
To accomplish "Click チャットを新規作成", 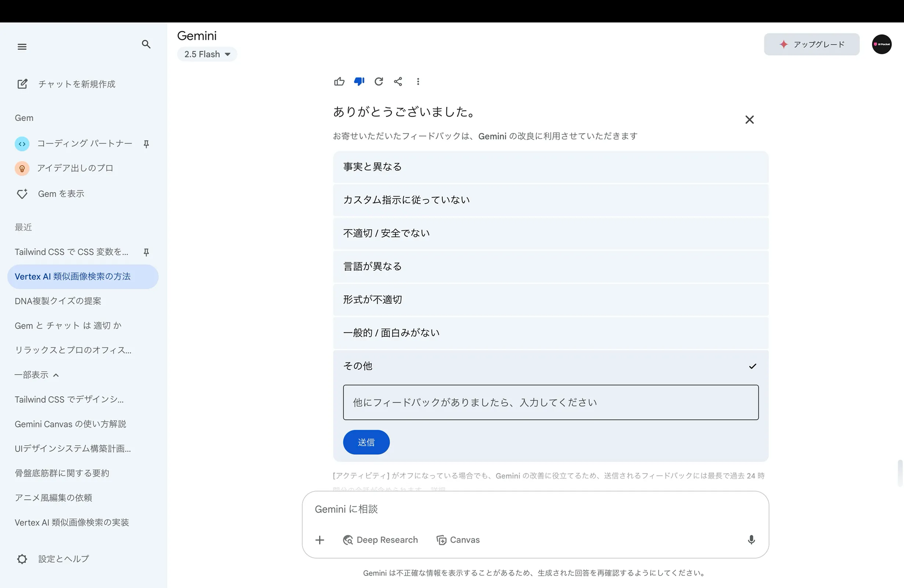I will [77, 84].
